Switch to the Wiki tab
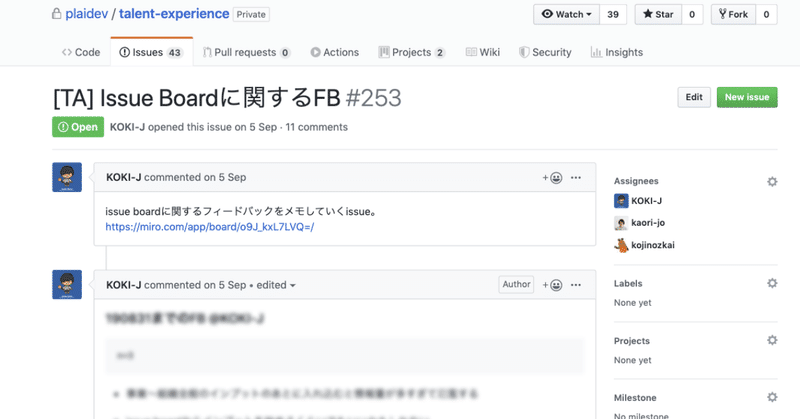 coord(483,52)
